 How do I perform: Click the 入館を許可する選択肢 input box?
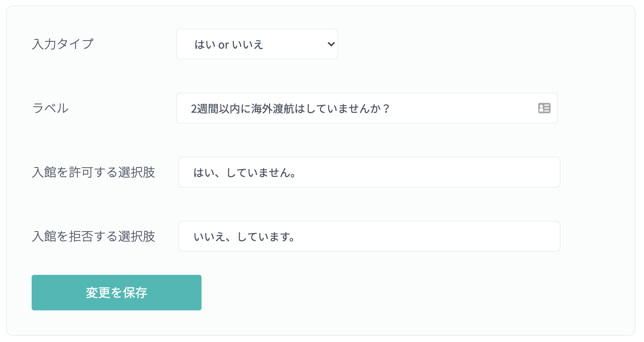coord(369,172)
